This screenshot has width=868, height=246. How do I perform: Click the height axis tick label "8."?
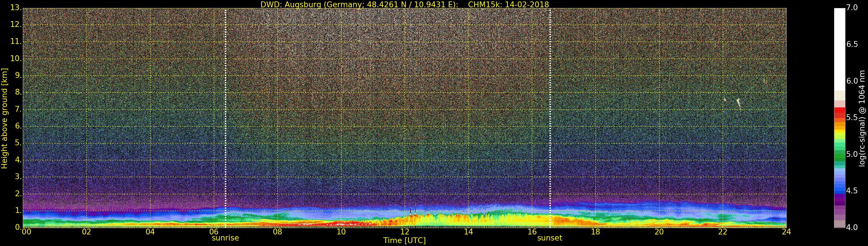pos(18,92)
